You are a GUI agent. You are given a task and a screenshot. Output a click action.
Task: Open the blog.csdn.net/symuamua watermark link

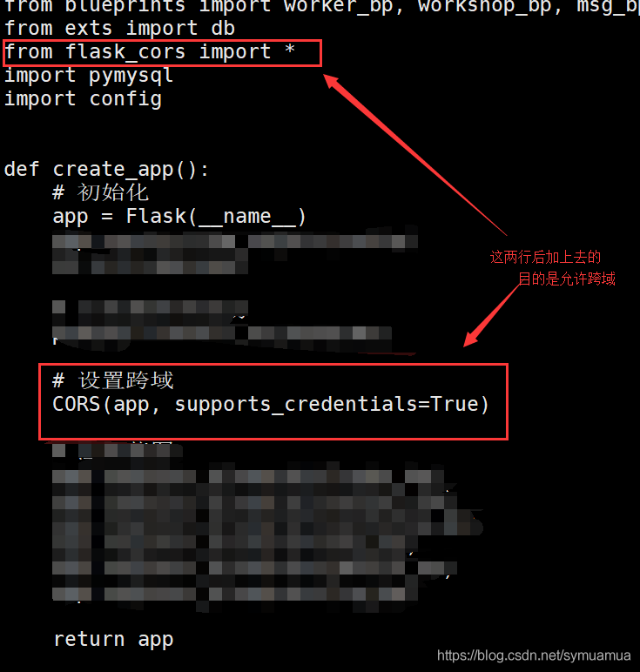click(534, 655)
